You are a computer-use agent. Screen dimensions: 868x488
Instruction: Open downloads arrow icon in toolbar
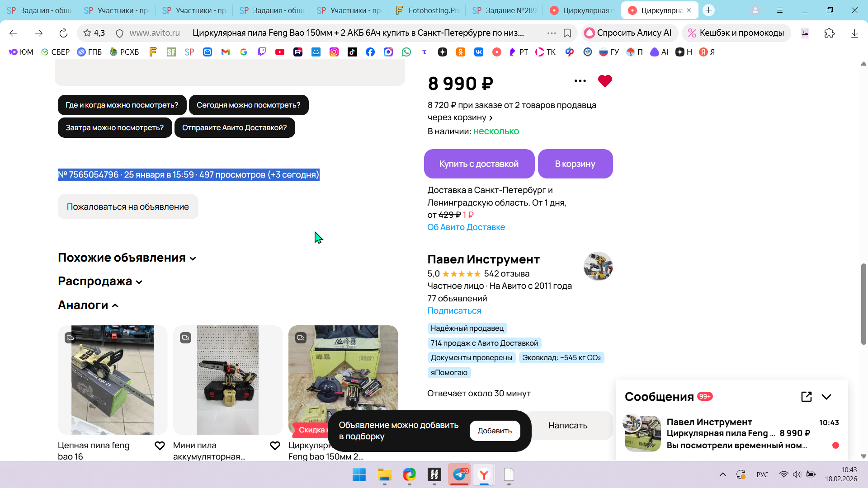[854, 33]
